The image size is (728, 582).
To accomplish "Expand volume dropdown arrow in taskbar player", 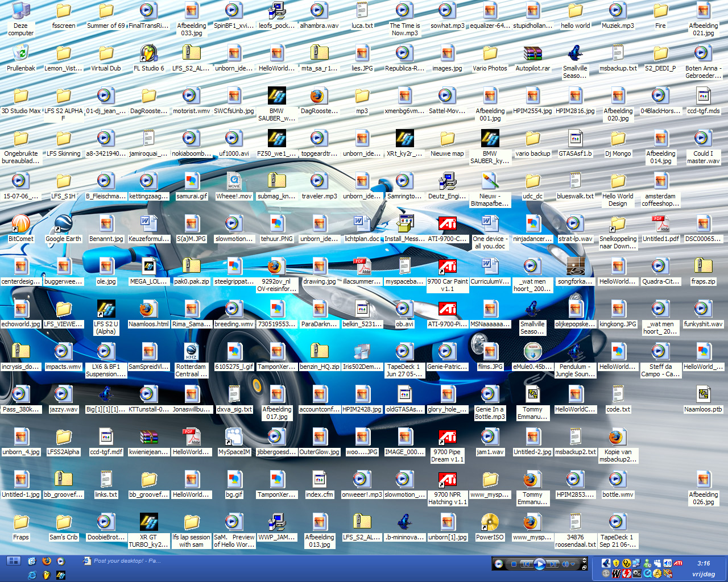I will tap(573, 564).
